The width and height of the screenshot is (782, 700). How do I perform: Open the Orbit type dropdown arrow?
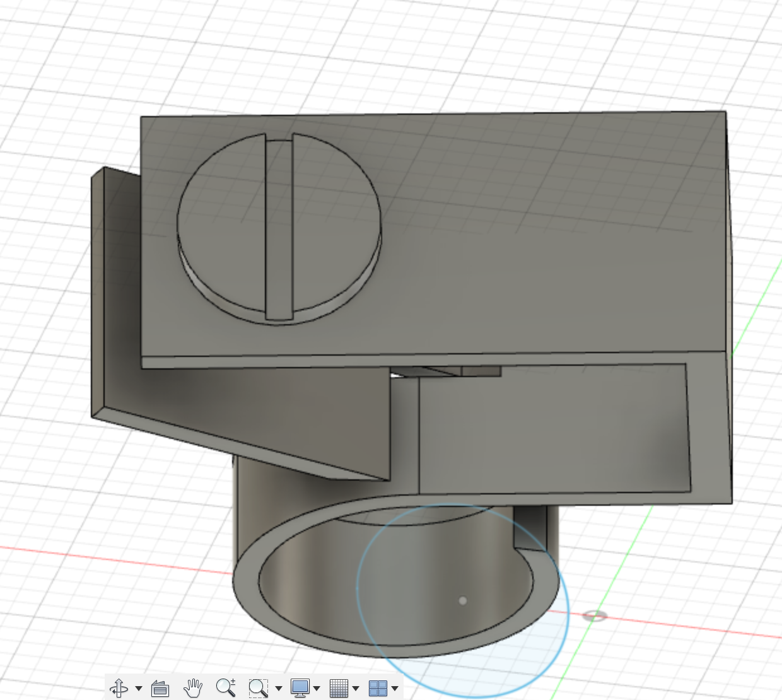tap(139, 689)
